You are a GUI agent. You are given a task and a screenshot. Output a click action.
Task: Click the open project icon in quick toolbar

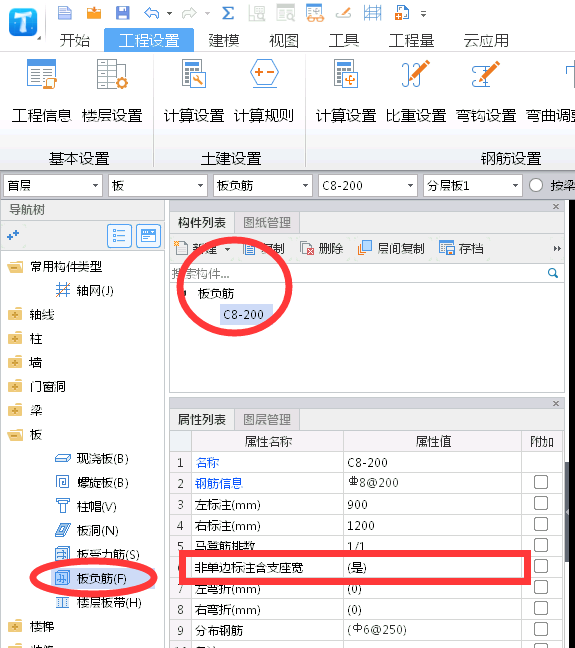click(x=94, y=13)
